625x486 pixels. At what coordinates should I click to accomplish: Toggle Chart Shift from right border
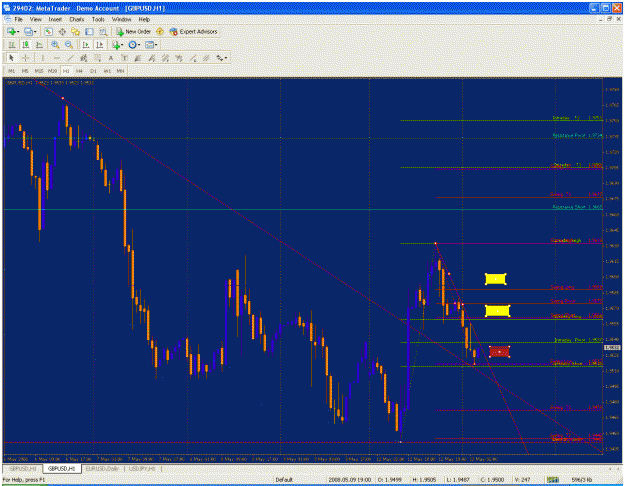pyautogui.click(x=99, y=45)
